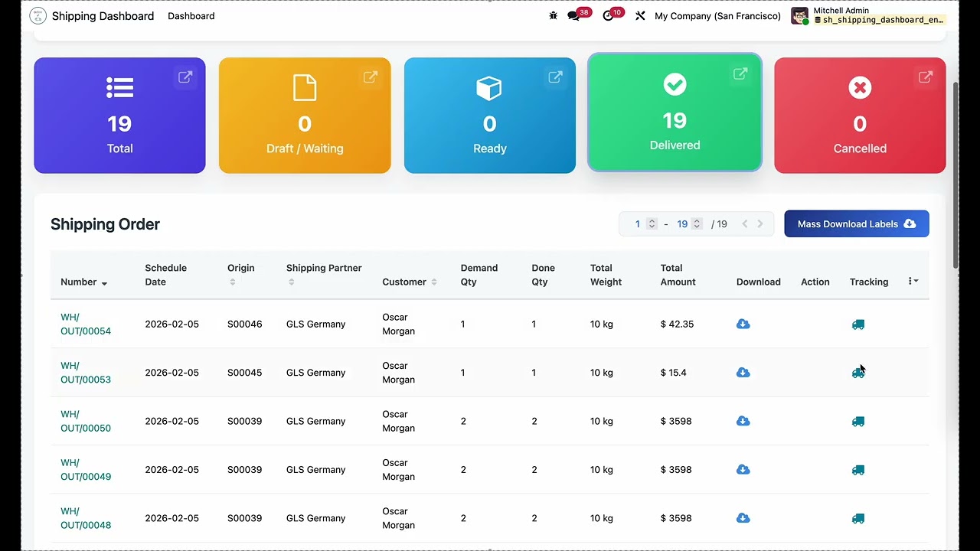980x551 pixels.
Task: Open the column options dropdown in table header
Action: (x=913, y=282)
